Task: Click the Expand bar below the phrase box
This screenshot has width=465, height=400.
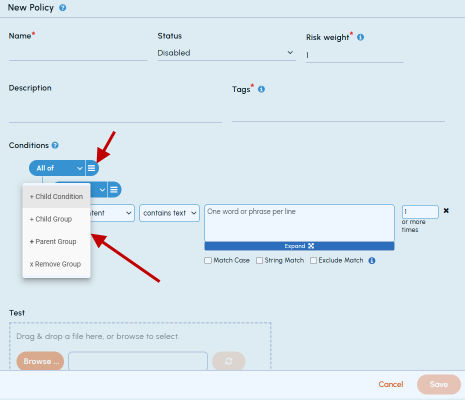Action: pos(299,246)
